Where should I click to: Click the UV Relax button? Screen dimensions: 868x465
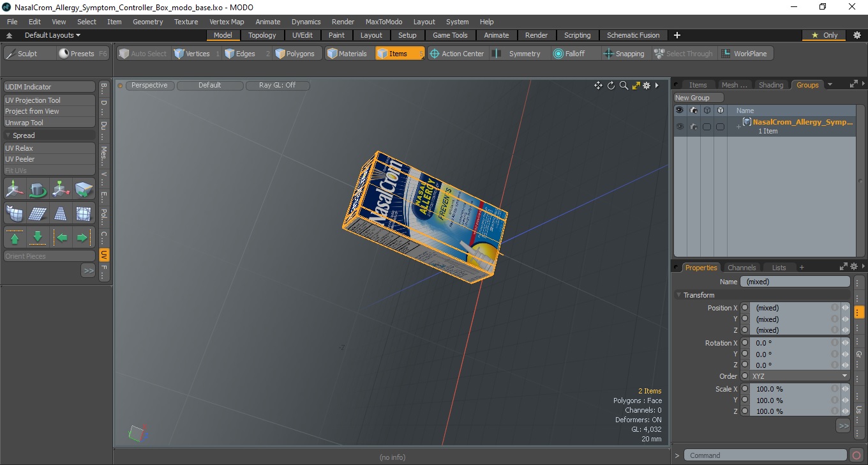50,148
